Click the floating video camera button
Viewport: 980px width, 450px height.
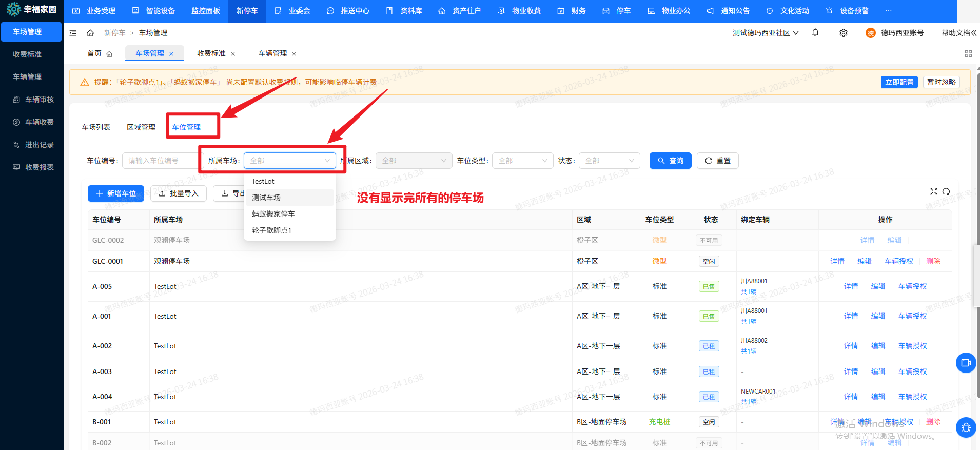pyautogui.click(x=966, y=363)
